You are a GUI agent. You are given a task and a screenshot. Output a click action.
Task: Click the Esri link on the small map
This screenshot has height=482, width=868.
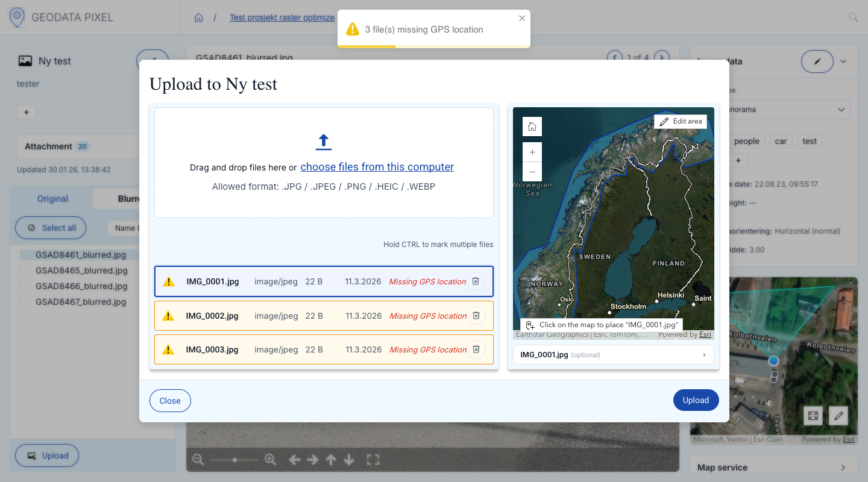(x=848, y=439)
